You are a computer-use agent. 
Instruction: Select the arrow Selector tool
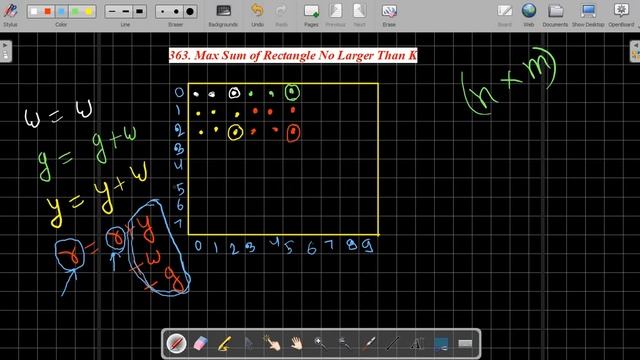tap(248, 344)
